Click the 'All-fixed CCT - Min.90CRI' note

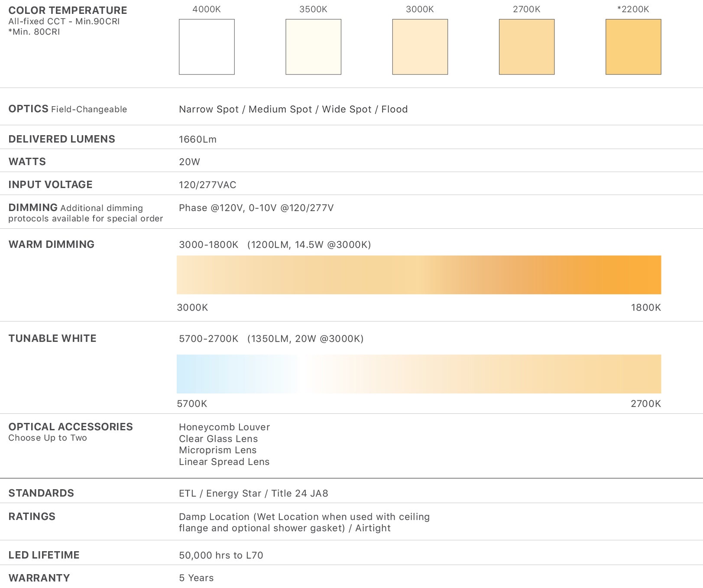pyautogui.click(x=64, y=21)
